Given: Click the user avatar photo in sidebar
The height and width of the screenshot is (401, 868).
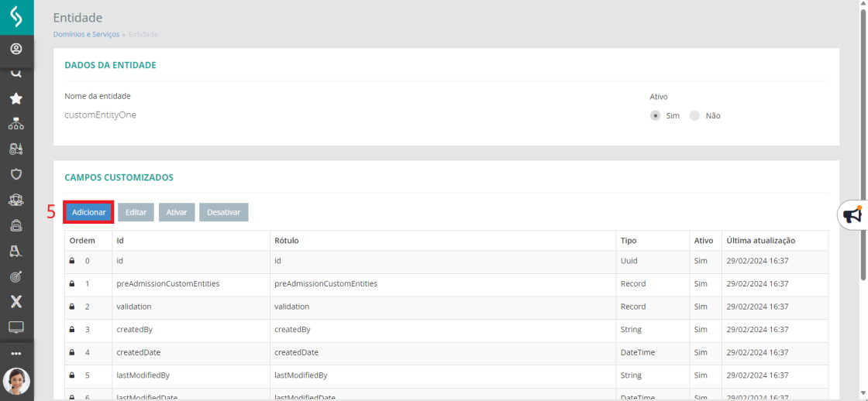Looking at the screenshot, I should (16, 381).
